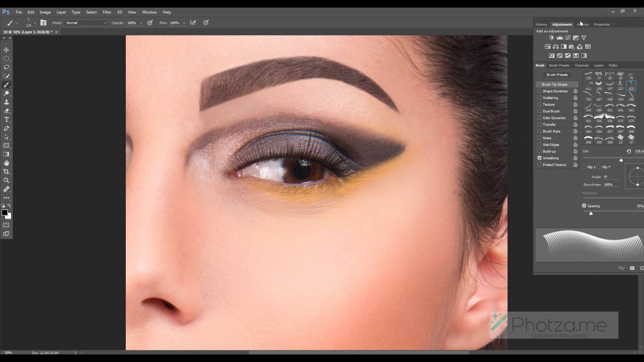Add a Curves adjustment
Screen dimensions: 644x362
(568, 38)
